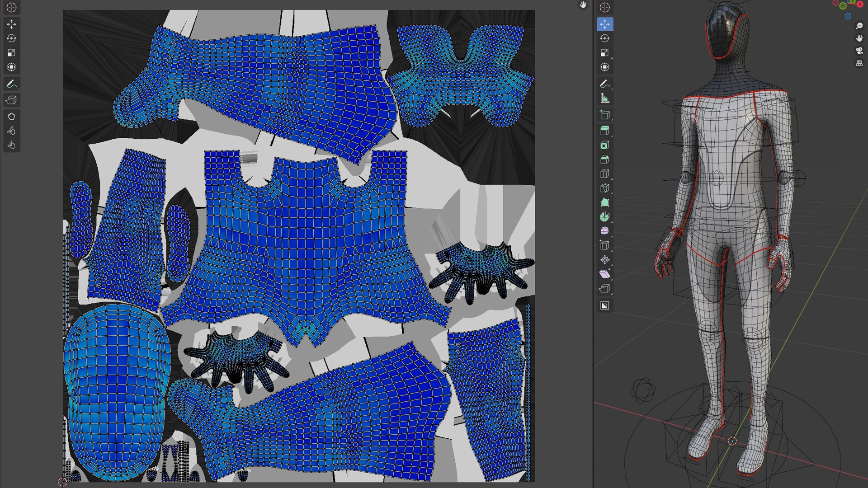
Task: Choose the UV Rip Region tool
Action: pos(11,100)
